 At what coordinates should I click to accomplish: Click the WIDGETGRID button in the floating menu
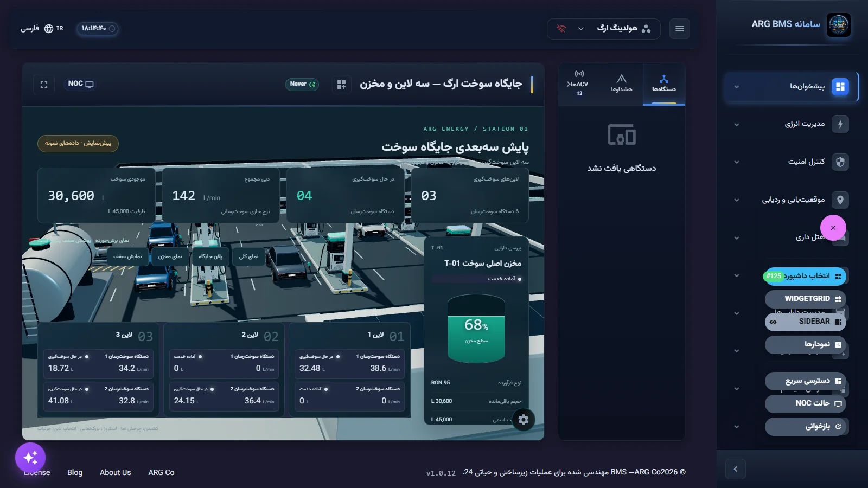[806, 299]
